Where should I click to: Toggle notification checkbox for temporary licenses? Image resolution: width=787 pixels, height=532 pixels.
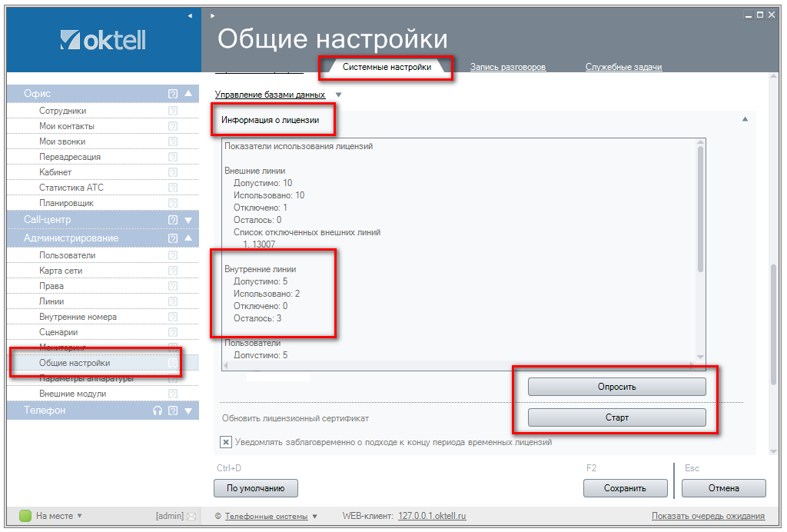coord(226,442)
